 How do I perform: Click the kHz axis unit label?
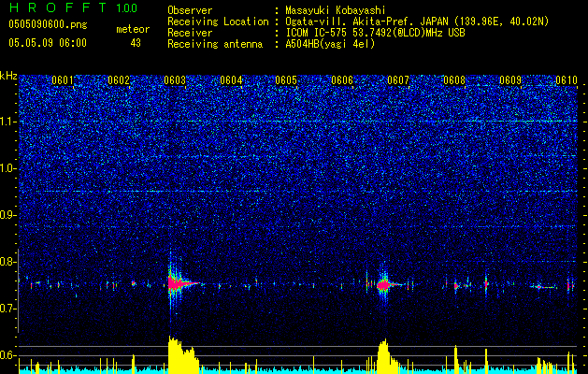8,76
